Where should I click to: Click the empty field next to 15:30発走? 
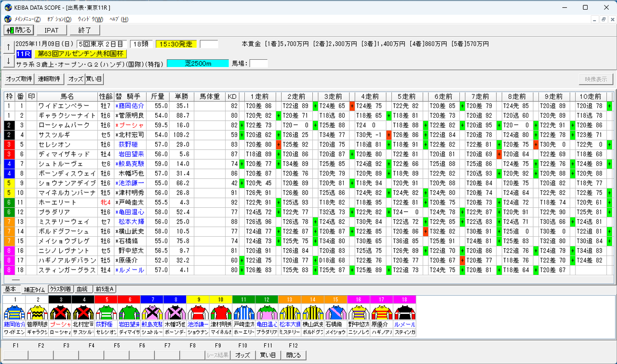click(x=209, y=44)
